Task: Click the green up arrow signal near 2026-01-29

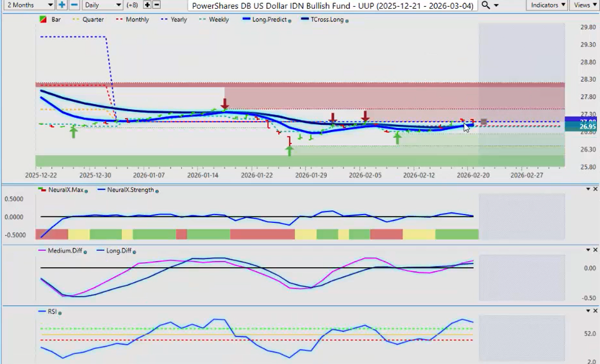Action: pos(289,150)
